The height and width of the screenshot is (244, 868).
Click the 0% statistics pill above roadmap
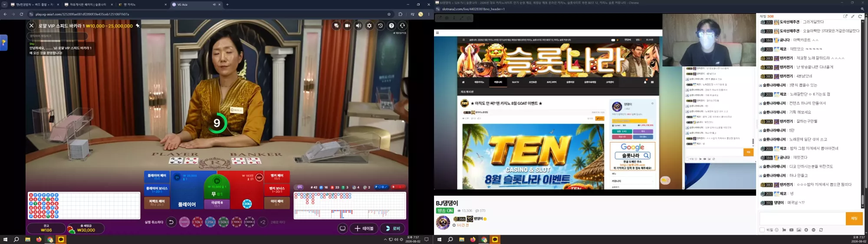point(299,187)
